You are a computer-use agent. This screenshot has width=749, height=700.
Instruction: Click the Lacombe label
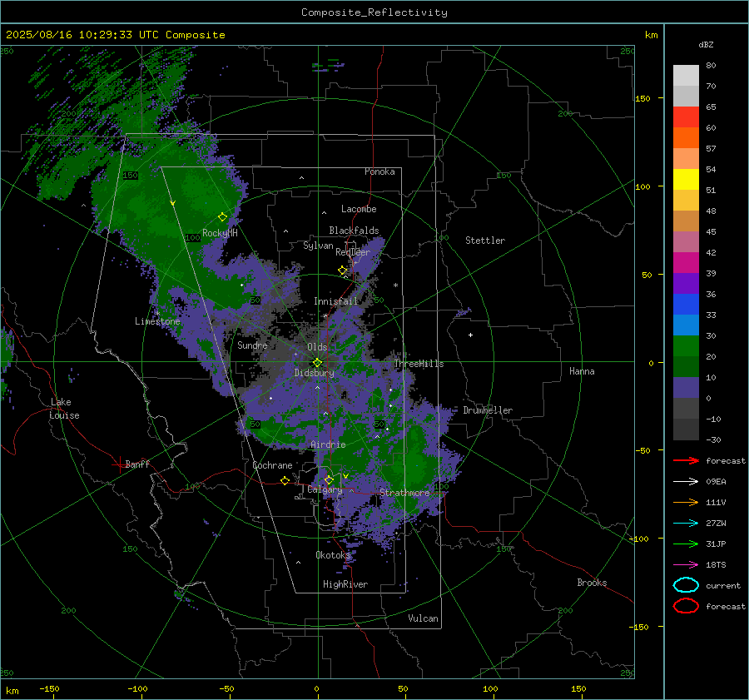click(359, 209)
